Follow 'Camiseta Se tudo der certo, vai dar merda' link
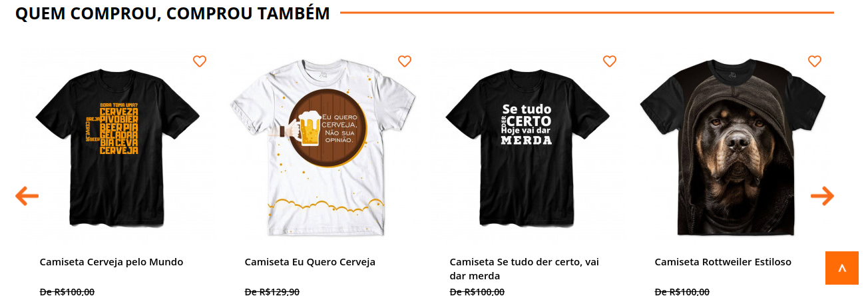 [524, 269]
